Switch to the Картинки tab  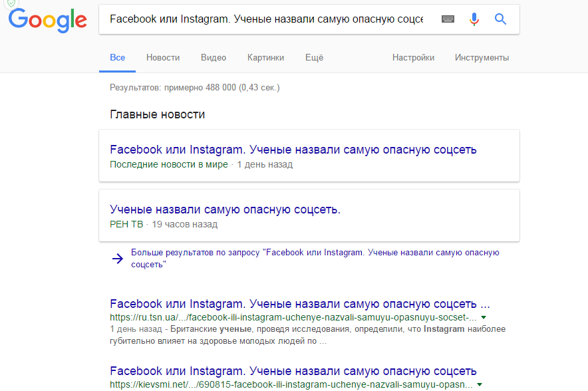tap(265, 58)
